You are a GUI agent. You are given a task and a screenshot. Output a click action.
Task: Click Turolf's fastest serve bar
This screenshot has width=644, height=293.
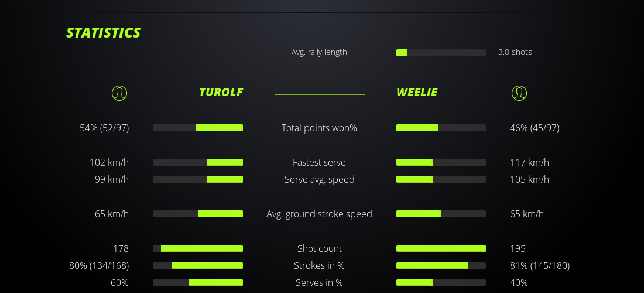tap(198, 162)
